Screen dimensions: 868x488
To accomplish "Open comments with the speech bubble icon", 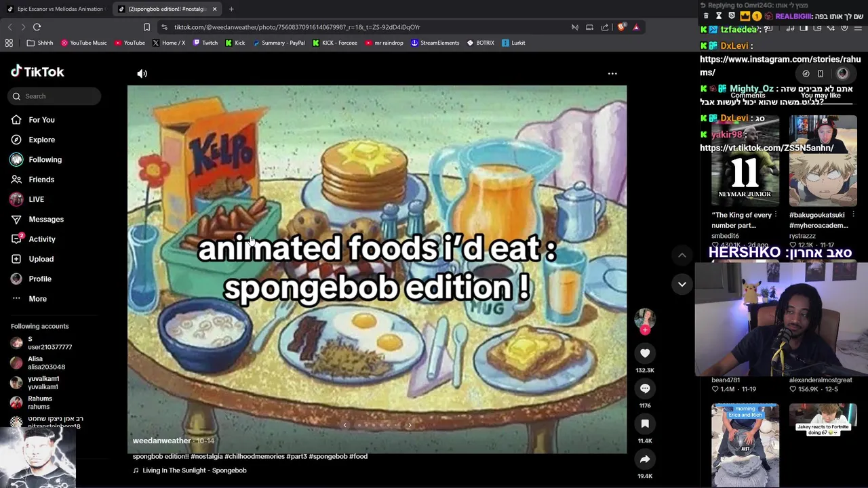I will coord(645,388).
